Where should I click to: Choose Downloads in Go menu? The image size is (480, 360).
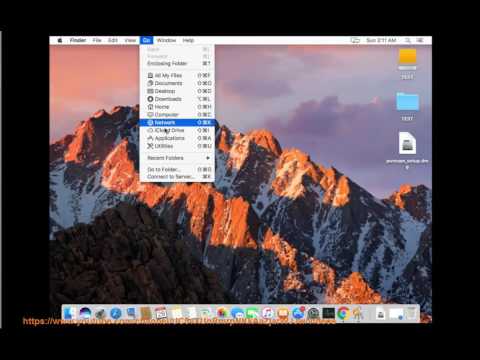click(177, 99)
